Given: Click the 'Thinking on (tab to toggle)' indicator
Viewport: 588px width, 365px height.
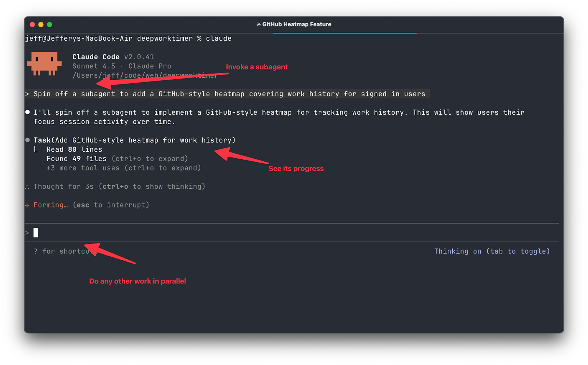Looking at the screenshot, I should (492, 251).
